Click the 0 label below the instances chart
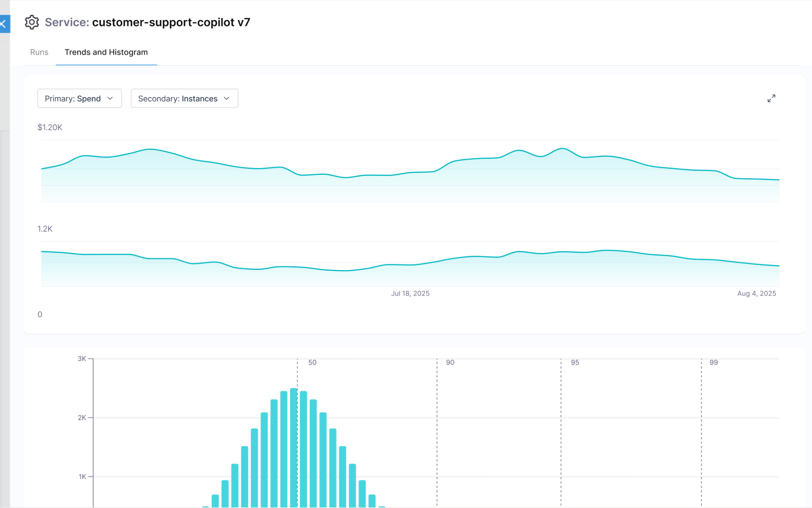Screen dimensions: 812x508 click(x=40, y=314)
